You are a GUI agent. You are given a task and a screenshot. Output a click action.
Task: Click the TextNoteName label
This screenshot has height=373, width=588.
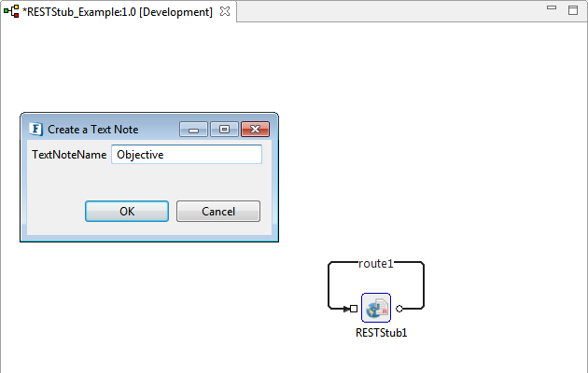(69, 154)
